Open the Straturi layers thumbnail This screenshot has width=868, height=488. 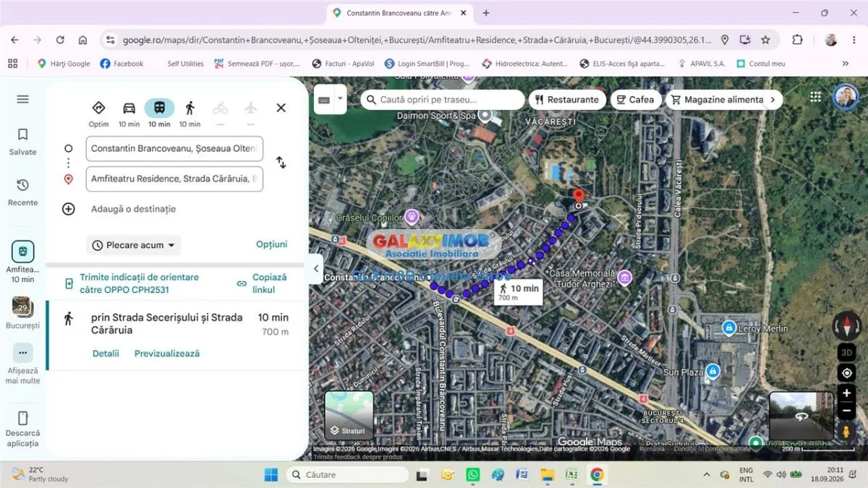tap(349, 416)
